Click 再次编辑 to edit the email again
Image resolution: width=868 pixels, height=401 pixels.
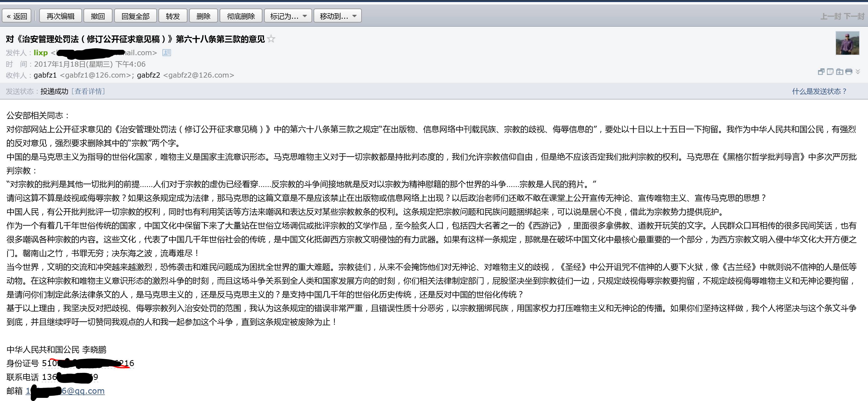(60, 15)
